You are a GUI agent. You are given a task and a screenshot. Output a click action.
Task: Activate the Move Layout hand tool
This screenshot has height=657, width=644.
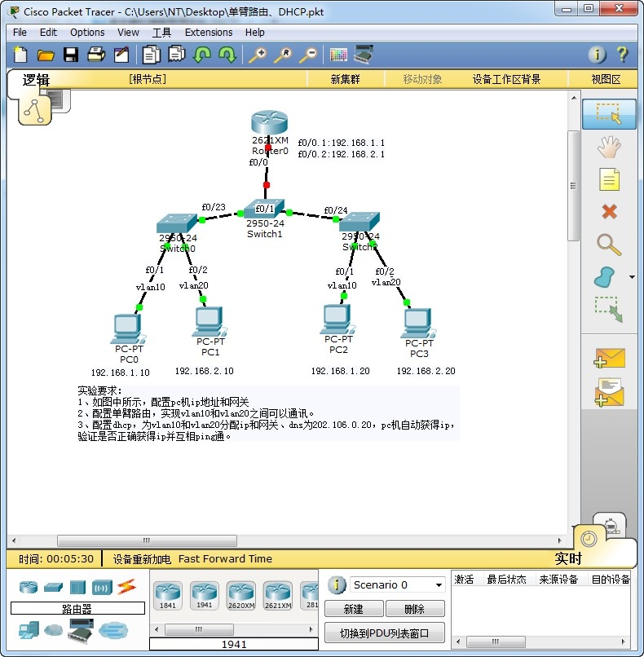[609, 147]
